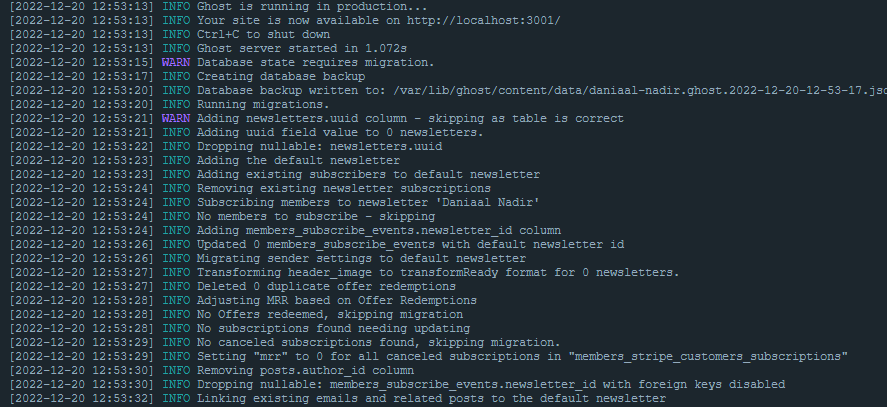Click the 'Migrating sender settings' log line
The width and height of the screenshot is (887, 407).
click(361, 259)
